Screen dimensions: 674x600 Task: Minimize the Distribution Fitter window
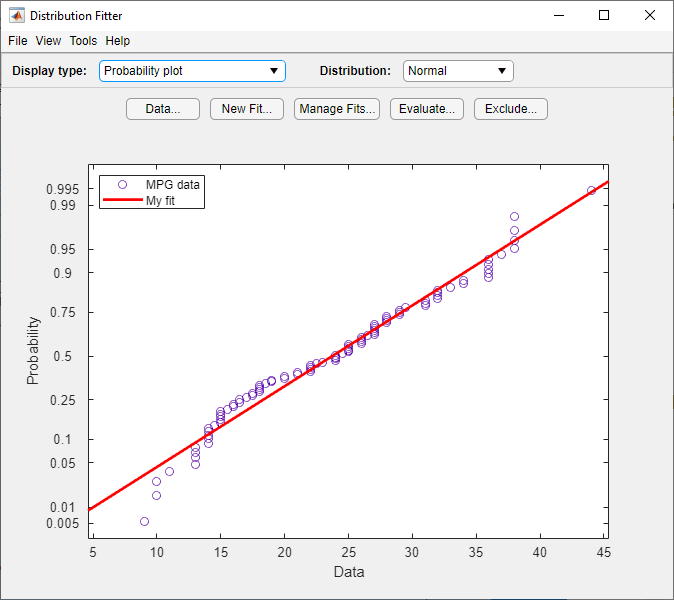tap(559, 15)
